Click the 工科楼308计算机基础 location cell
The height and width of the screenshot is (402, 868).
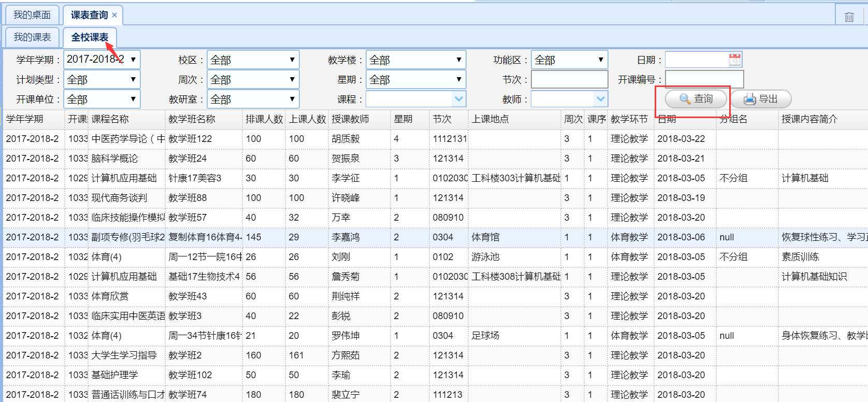click(514, 277)
